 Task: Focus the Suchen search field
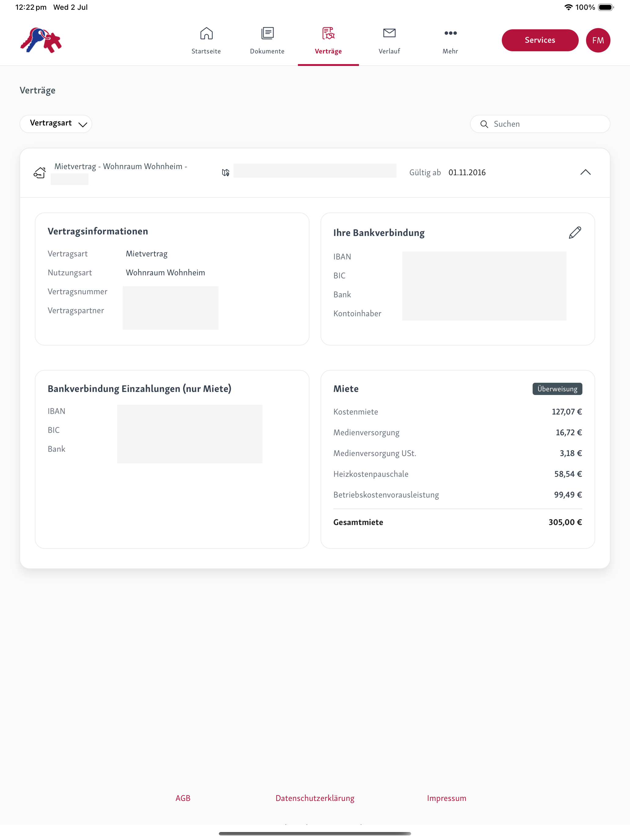click(540, 124)
